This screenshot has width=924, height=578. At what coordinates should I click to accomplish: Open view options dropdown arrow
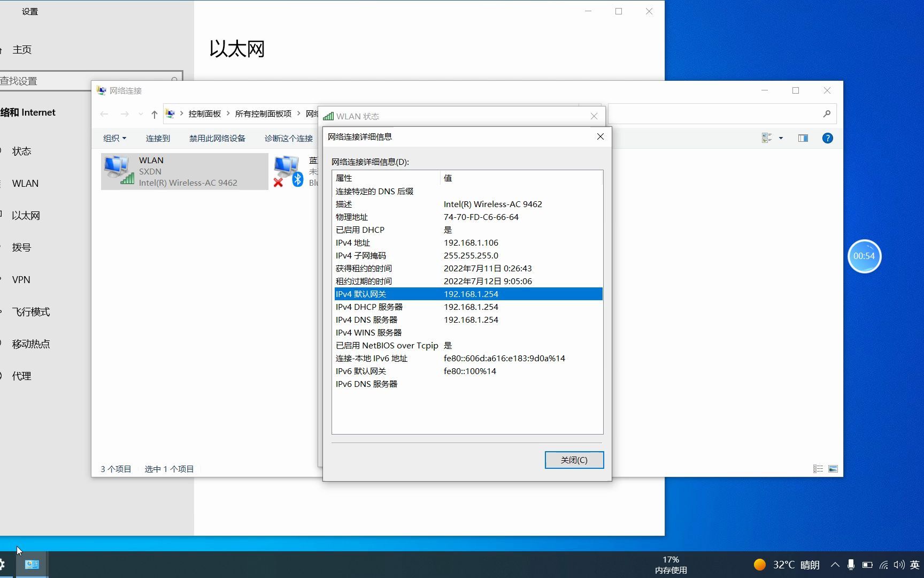click(781, 138)
